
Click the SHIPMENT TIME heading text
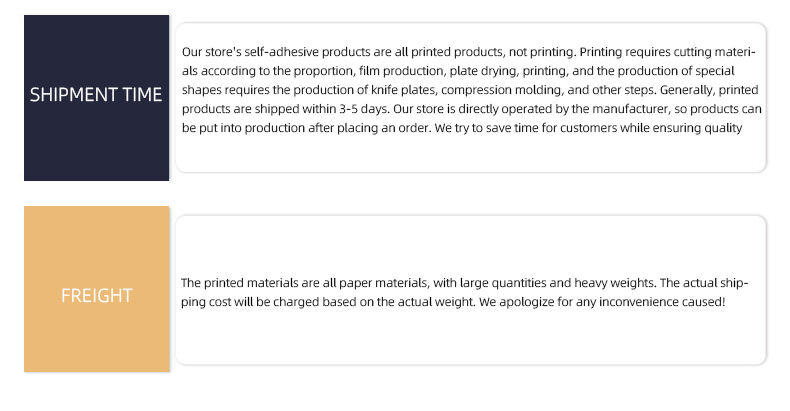click(x=96, y=96)
